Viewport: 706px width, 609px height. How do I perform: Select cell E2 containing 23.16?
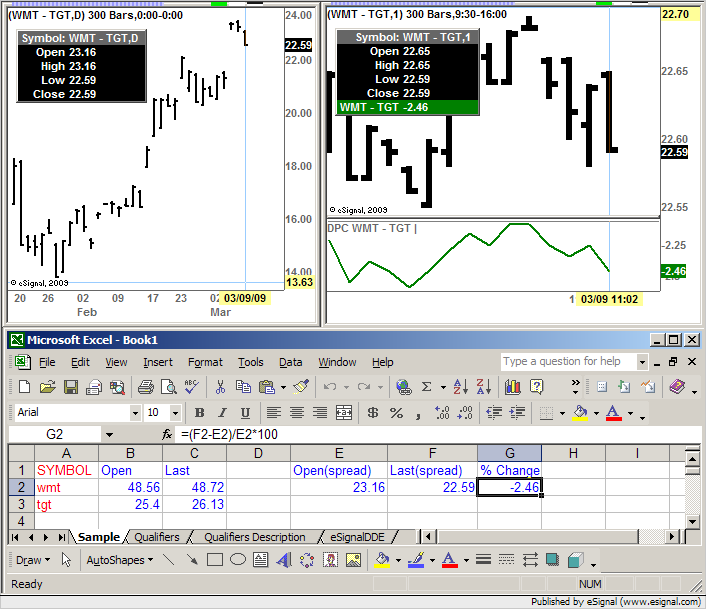pos(339,487)
